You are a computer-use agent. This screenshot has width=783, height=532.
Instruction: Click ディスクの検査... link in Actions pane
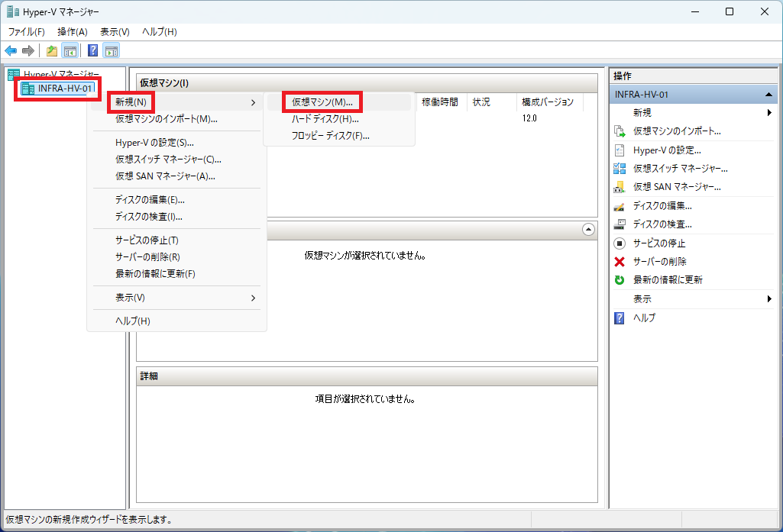pos(662,224)
